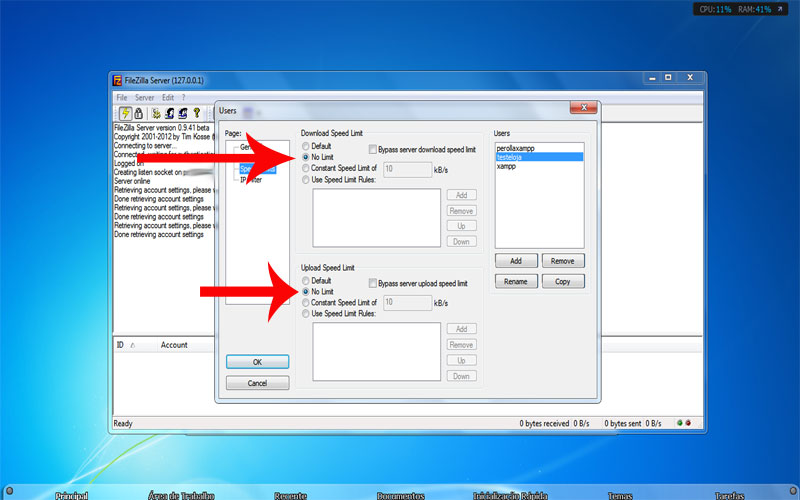Viewport: 800px width, 500px height.
Task: Select user testeloja in the Users list
Action: (539, 157)
